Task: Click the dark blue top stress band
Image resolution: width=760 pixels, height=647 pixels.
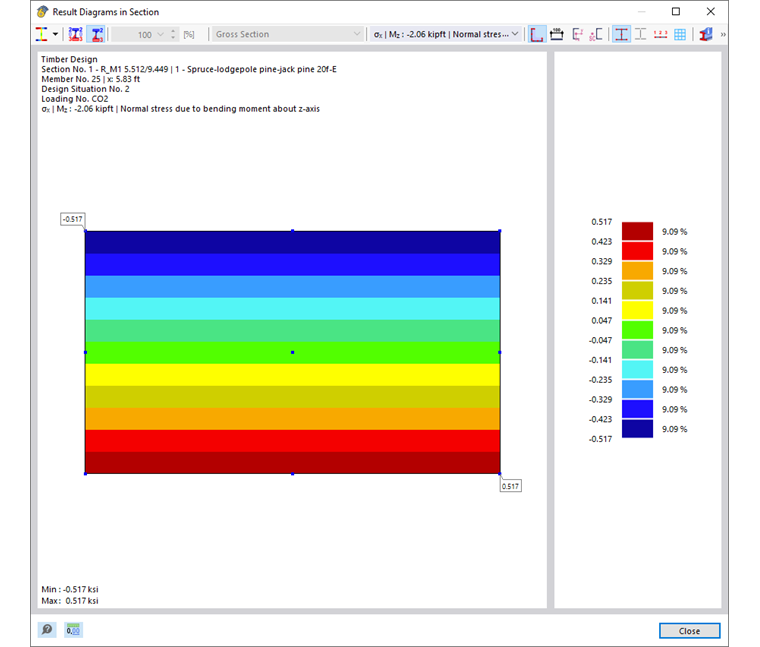Action: tap(292, 242)
